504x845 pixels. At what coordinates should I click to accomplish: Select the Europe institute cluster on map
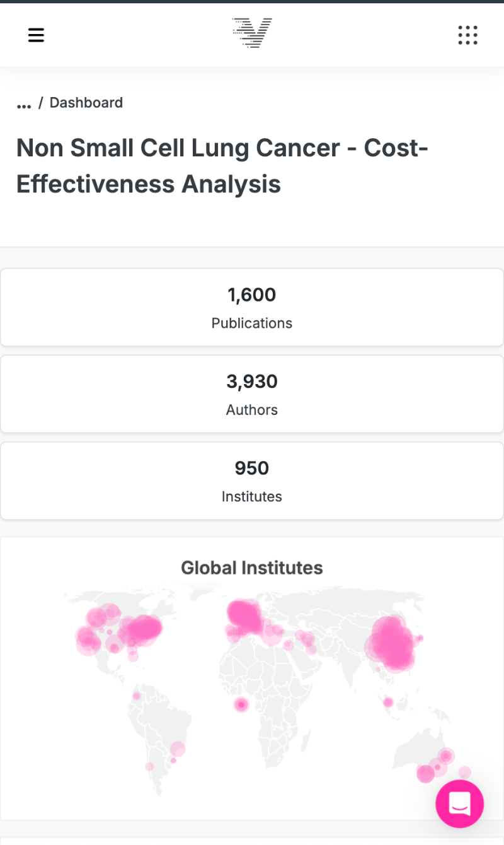246,615
